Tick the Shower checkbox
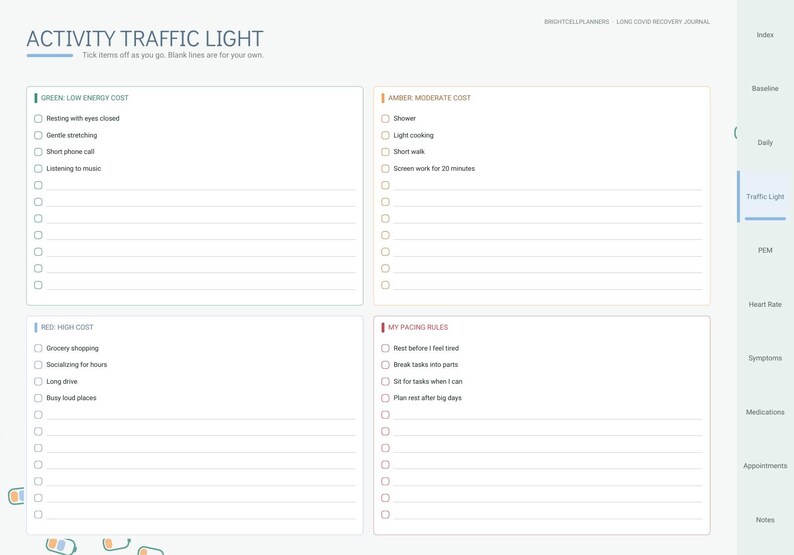794x555 pixels. tap(385, 118)
